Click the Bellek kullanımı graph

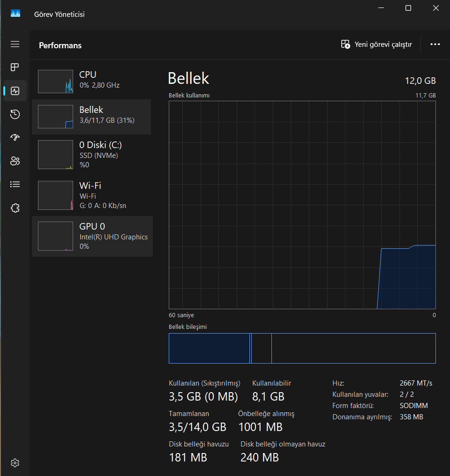302,205
